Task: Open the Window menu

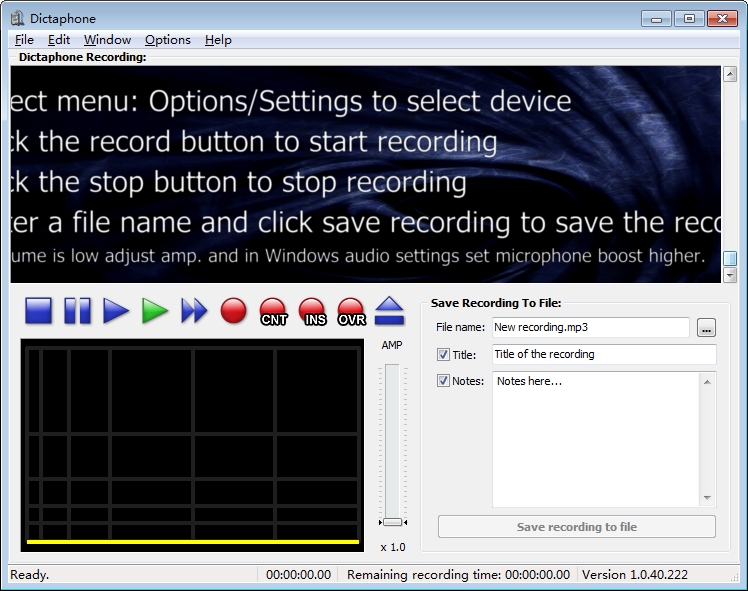Action: point(107,40)
